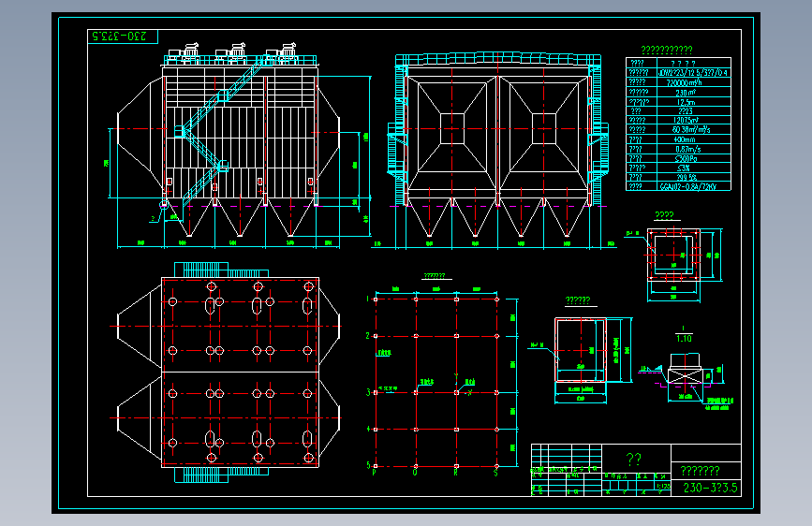This screenshot has width=812, height=526.
Task: Click the green question-mark heading above the parameter table
Action: 667,51
